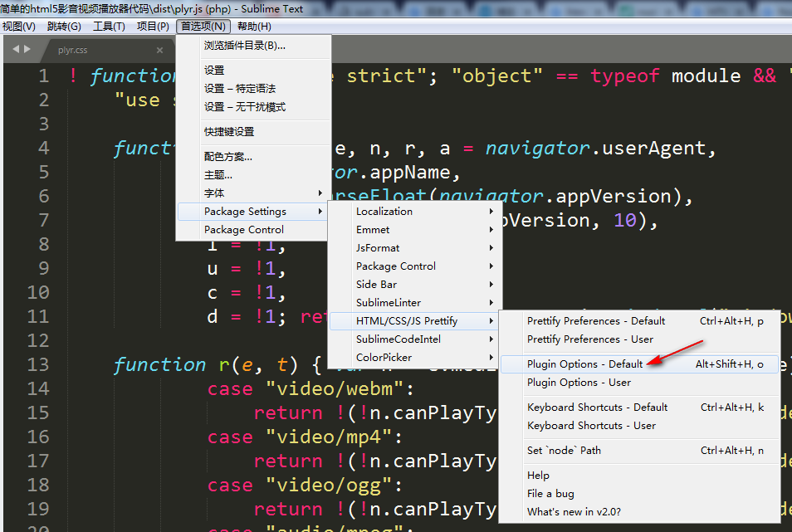792x532 pixels.
Task: Open the 帮助(H) menu
Action: pyautogui.click(x=254, y=27)
